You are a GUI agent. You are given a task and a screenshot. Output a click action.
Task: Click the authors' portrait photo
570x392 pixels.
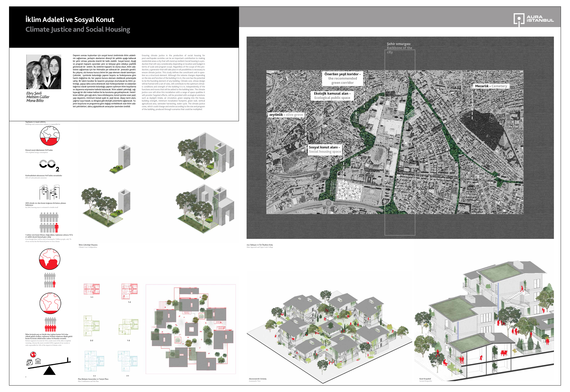[44, 72]
